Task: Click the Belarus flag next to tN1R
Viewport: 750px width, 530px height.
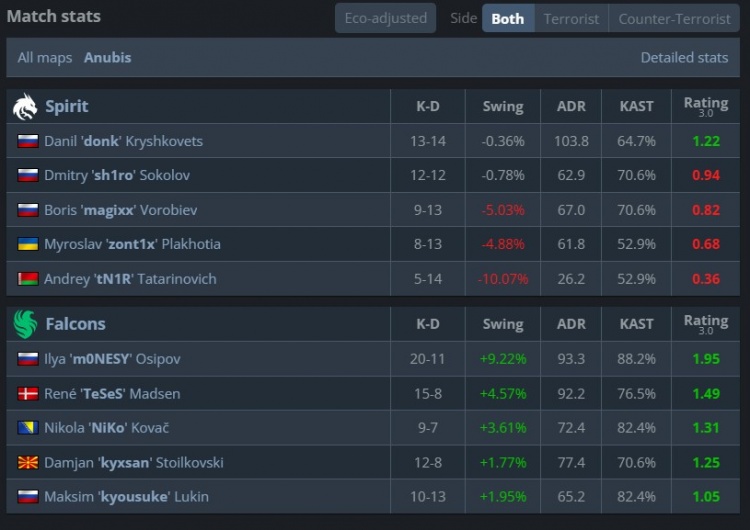Action: [x=28, y=279]
